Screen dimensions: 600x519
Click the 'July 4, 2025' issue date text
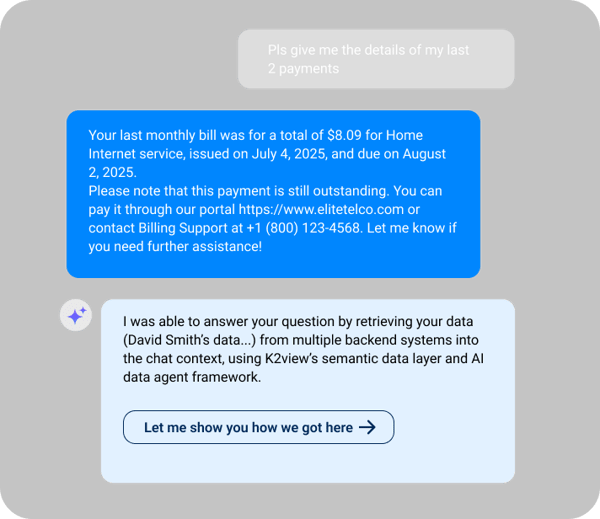tap(289, 154)
